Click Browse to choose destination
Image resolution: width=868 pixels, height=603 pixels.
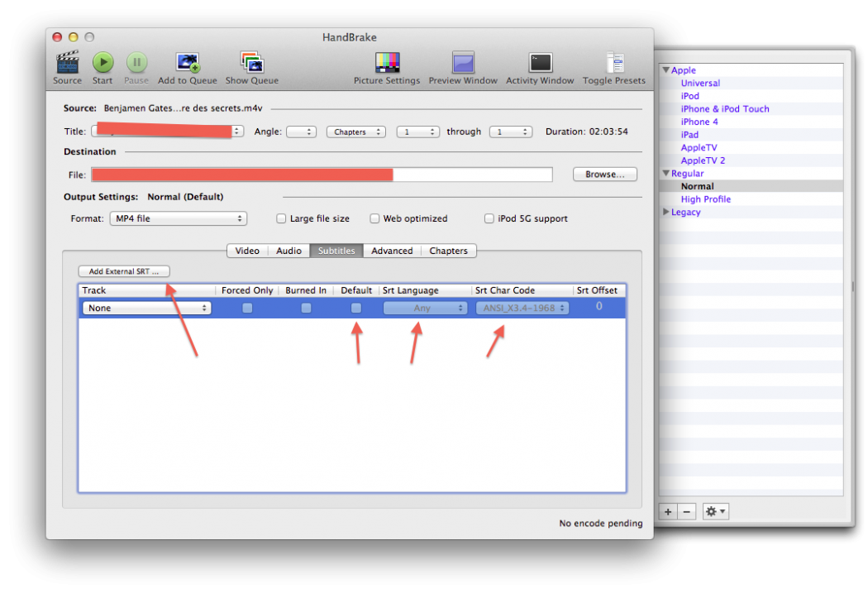pyautogui.click(x=605, y=175)
